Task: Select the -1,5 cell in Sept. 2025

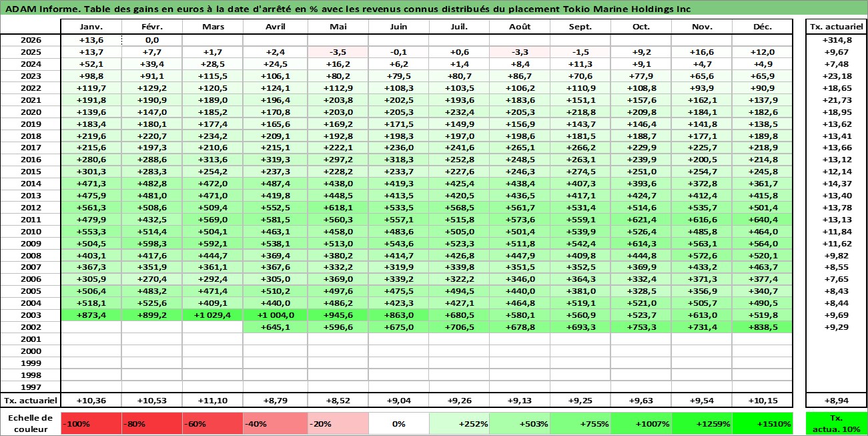Action: coord(580,52)
